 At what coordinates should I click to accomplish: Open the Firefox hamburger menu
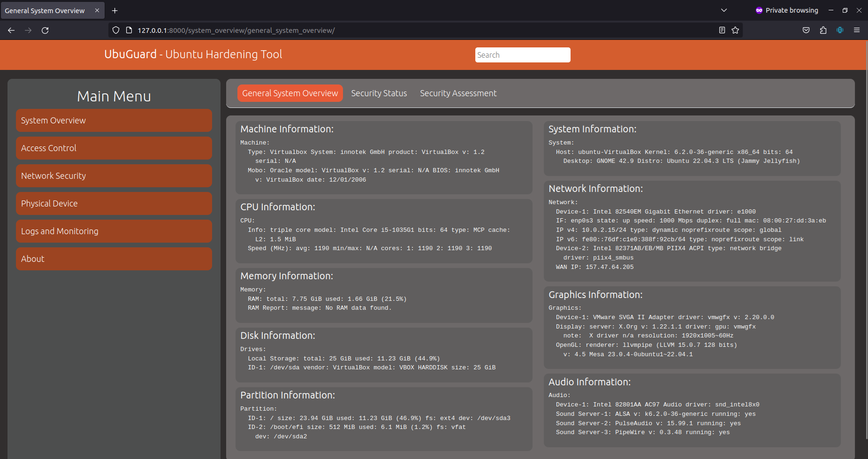(857, 30)
